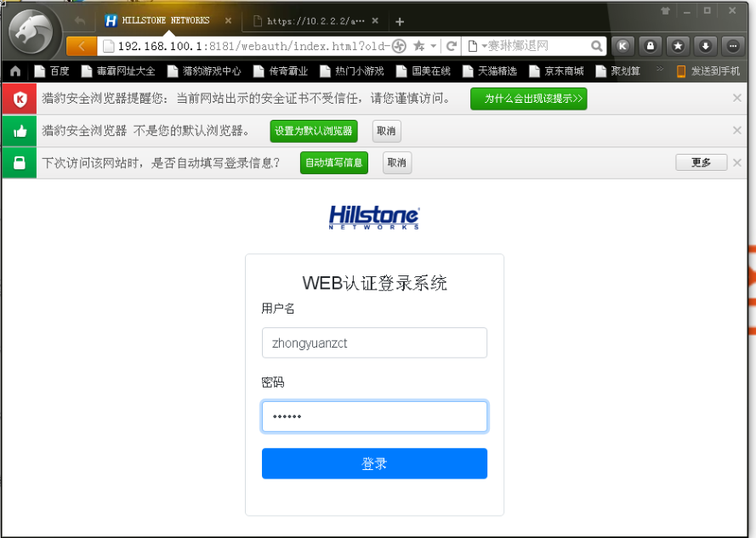Screen dimensions: 756x538
Task: Click the 用户名 label
Action: pos(278,309)
